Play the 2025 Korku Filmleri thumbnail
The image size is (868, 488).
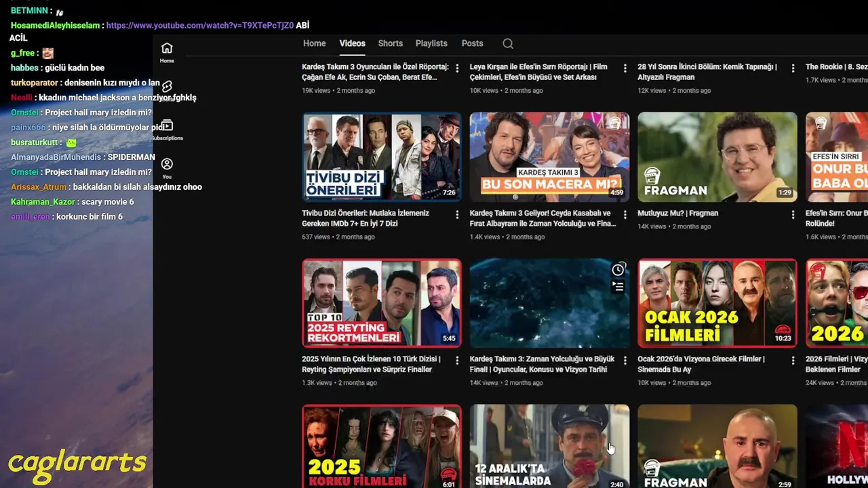[x=382, y=446]
